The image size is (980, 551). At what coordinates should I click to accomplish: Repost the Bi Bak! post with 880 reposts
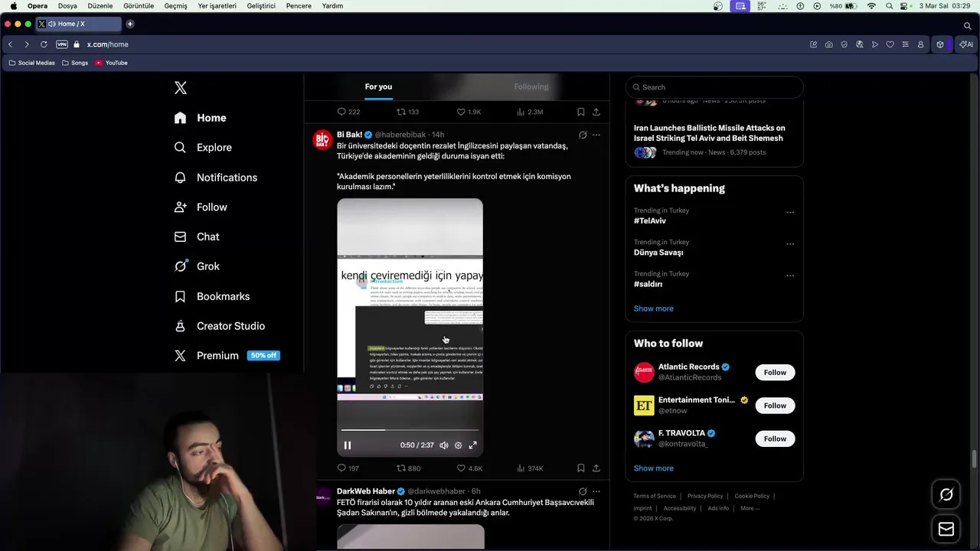tap(408, 468)
